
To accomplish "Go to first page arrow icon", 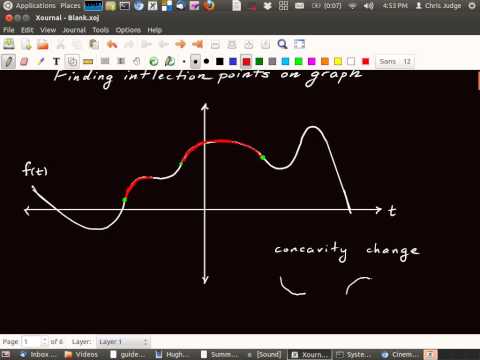I will click(146, 44).
